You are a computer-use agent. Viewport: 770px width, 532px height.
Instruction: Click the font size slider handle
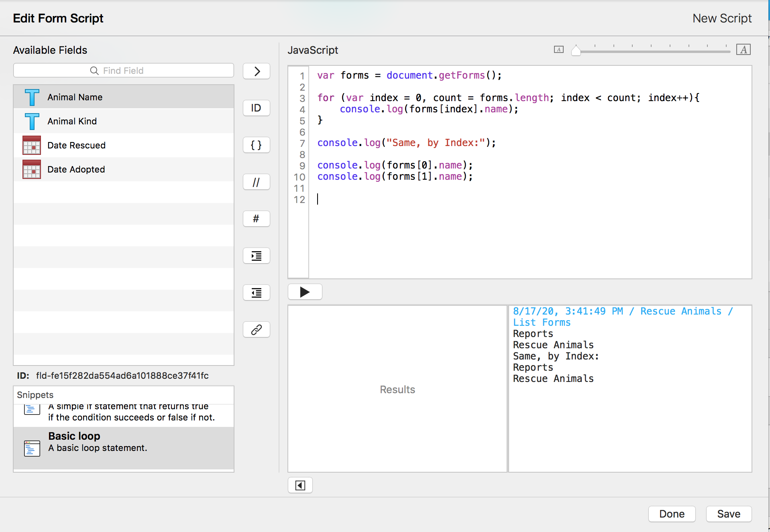(576, 51)
